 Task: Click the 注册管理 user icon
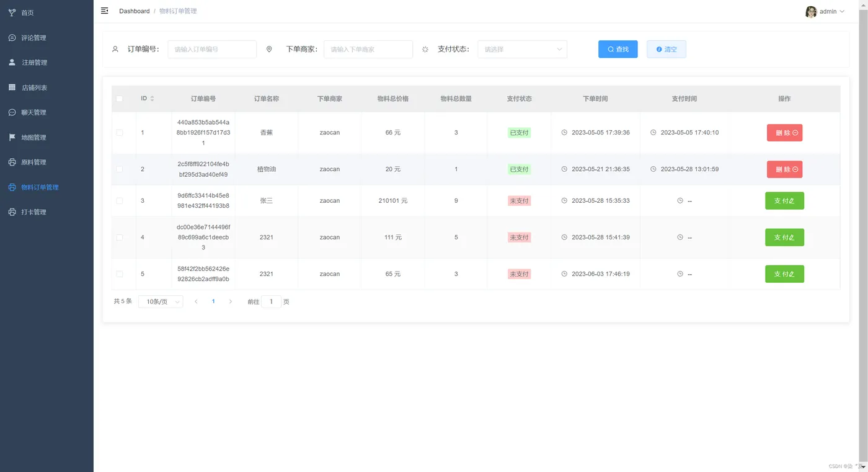point(12,63)
